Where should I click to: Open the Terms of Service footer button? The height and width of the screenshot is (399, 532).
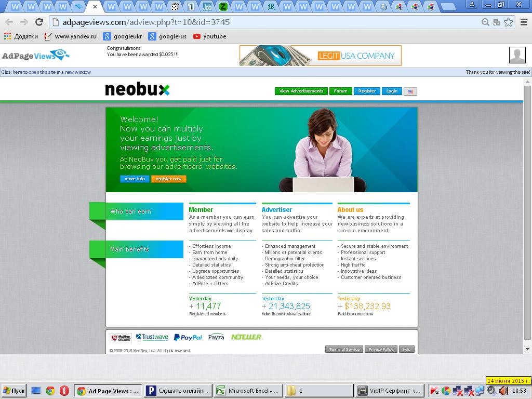click(344, 349)
